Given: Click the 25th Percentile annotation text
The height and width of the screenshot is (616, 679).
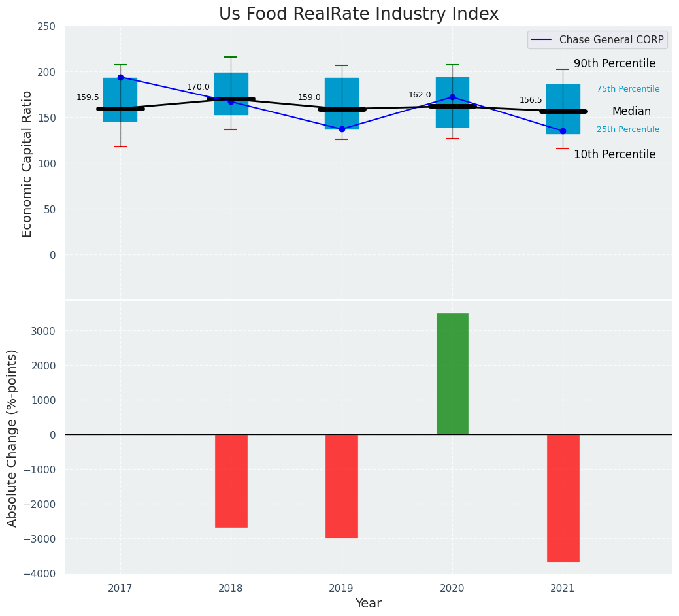Looking at the screenshot, I should 627,129.
